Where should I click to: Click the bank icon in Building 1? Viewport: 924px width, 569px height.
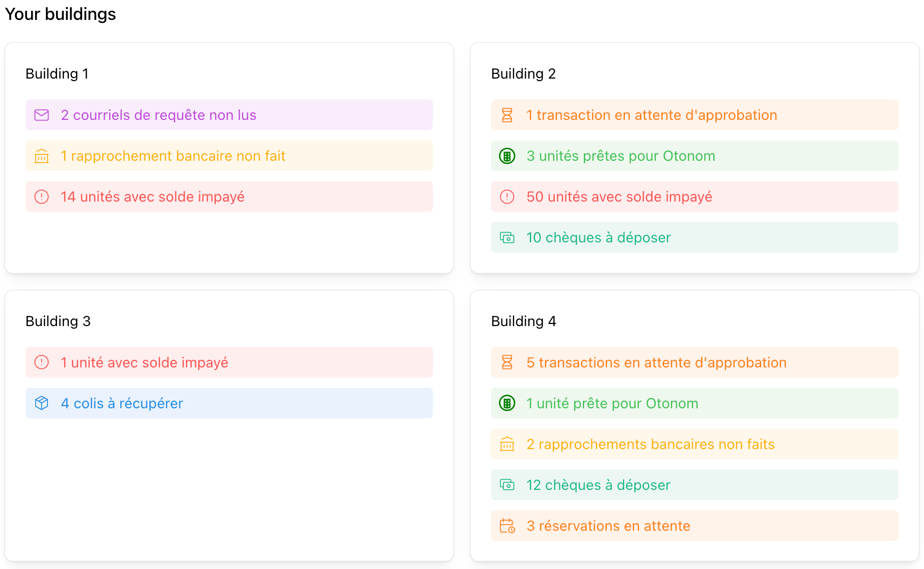42,156
